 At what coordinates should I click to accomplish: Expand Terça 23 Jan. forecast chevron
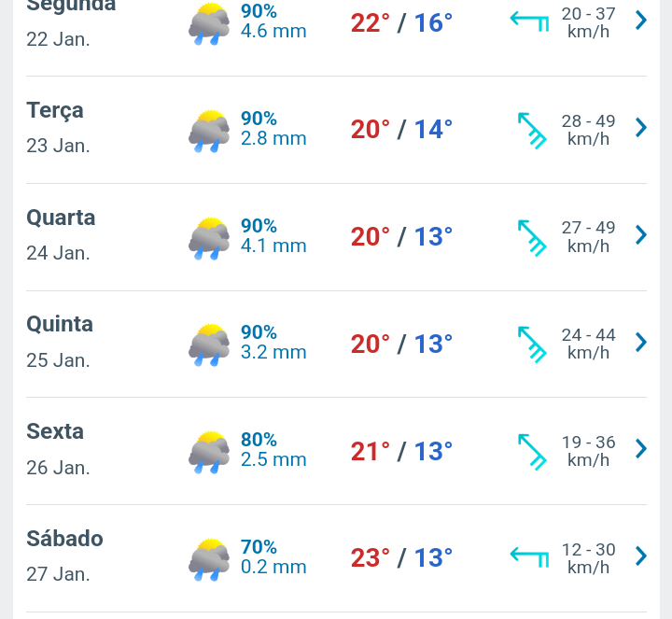pyautogui.click(x=640, y=127)
